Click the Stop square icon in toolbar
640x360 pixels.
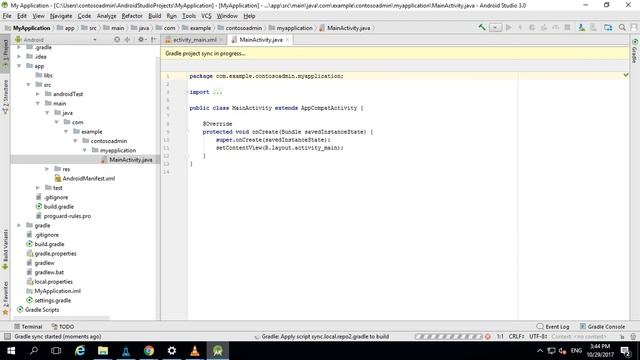click(567, 28)
